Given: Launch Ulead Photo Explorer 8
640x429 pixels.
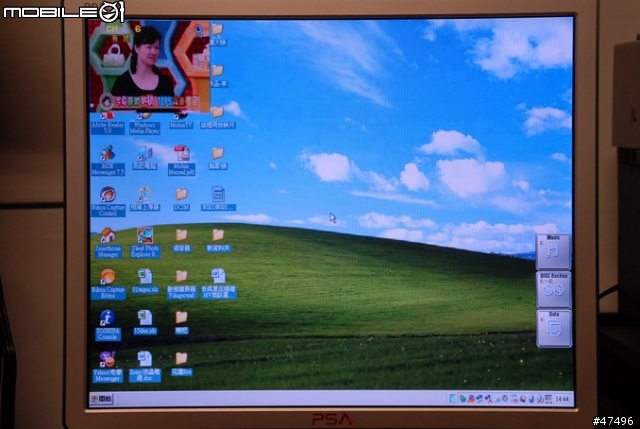Looking at the screenshot, I should [x=145, y=243].
